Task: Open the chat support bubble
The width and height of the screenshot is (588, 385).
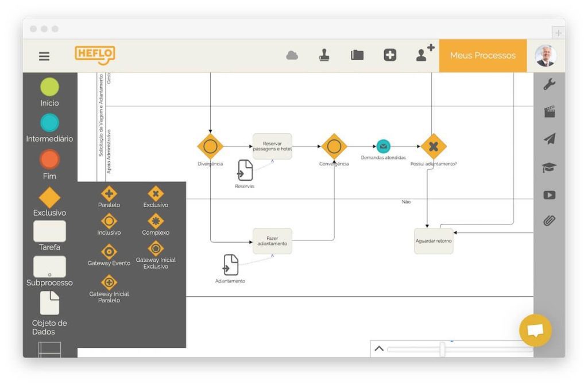Action: (x=535, y=330)
